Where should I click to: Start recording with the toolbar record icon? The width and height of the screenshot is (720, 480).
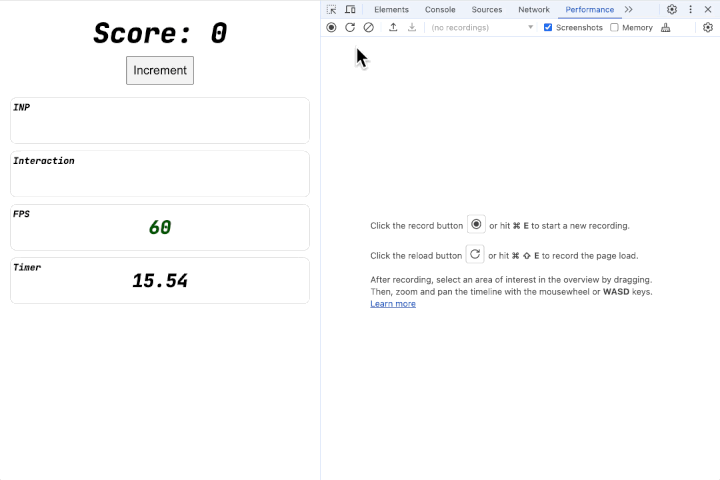331,27
